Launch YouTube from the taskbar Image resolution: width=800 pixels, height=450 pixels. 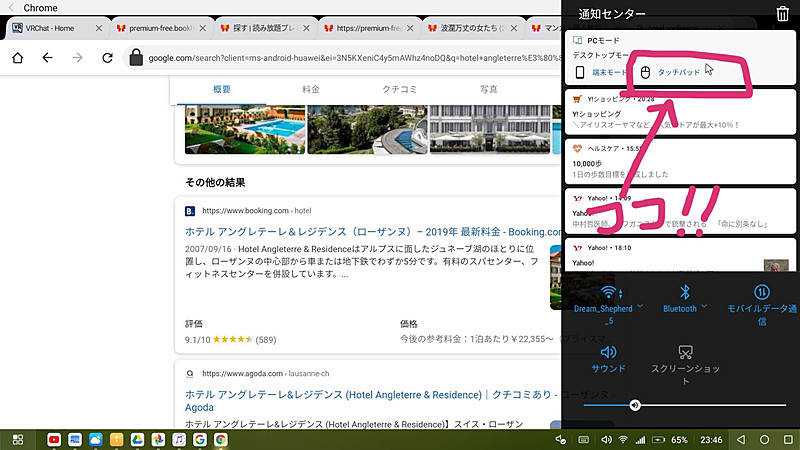(x=54, y=440)
